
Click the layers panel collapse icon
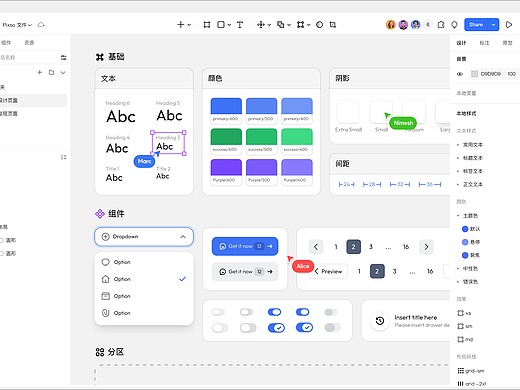pos(63,157)
